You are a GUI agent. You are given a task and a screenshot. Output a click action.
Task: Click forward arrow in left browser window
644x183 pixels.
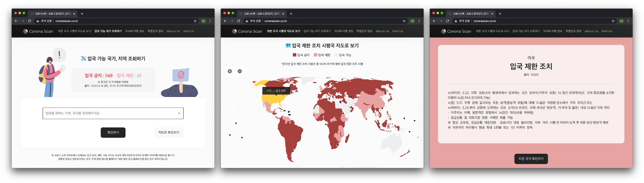pyautogui.click(x=23, y=21)
